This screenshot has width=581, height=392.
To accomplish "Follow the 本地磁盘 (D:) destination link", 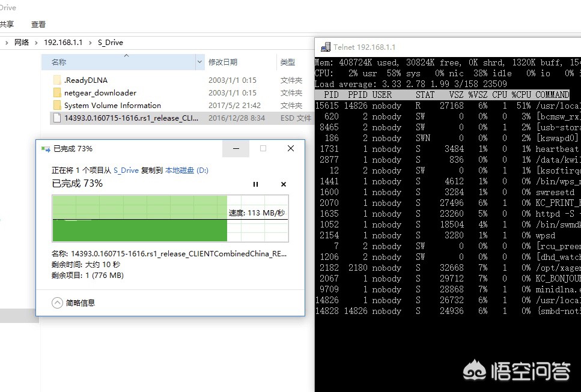I will point(187,170).
